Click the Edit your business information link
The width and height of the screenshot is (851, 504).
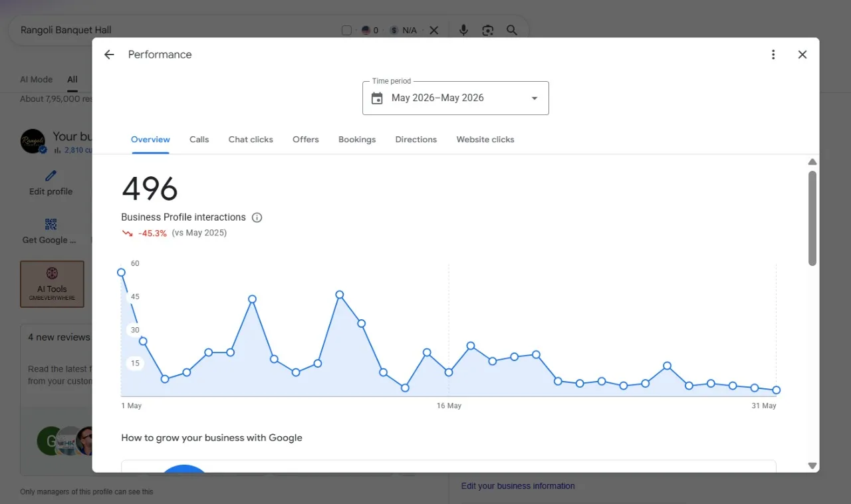(518, 486)
